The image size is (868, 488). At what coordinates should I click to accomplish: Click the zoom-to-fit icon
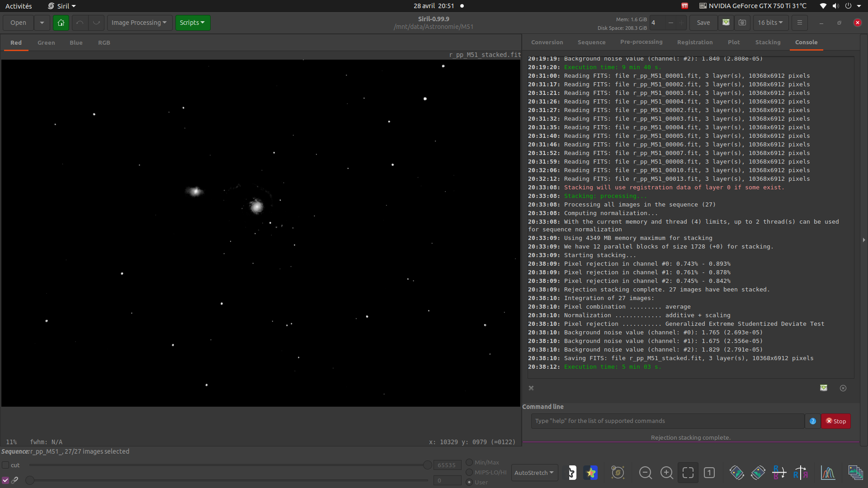pos(688,473)
